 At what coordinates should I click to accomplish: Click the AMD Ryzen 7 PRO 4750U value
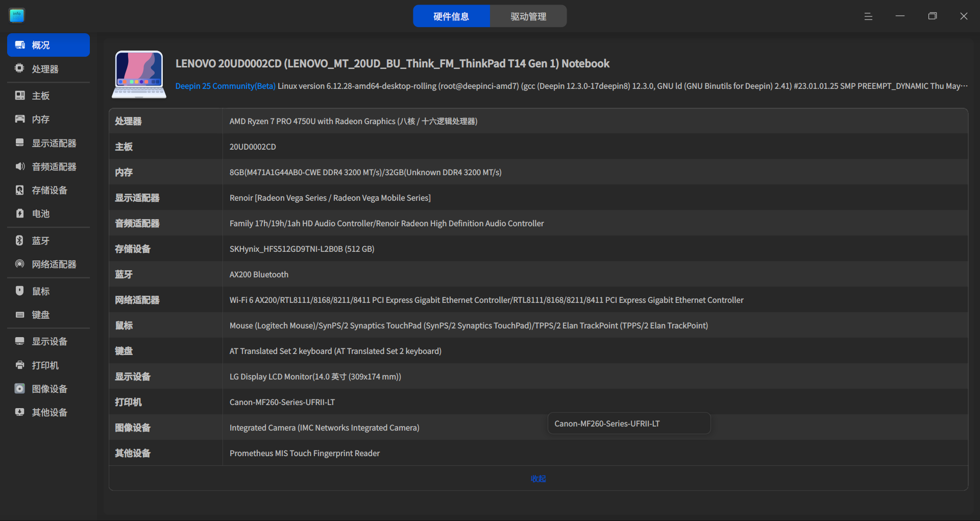pyautogui.click(x=353, y=121)
